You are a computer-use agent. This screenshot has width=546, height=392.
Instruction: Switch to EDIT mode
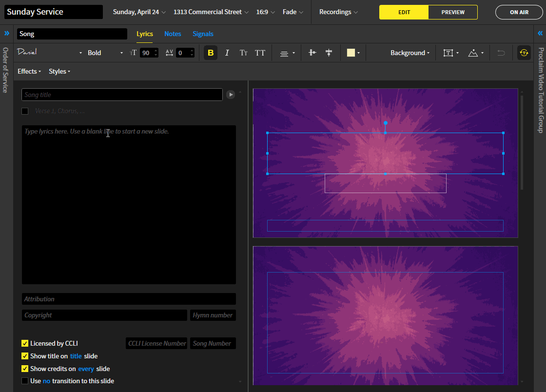[404, 12]
